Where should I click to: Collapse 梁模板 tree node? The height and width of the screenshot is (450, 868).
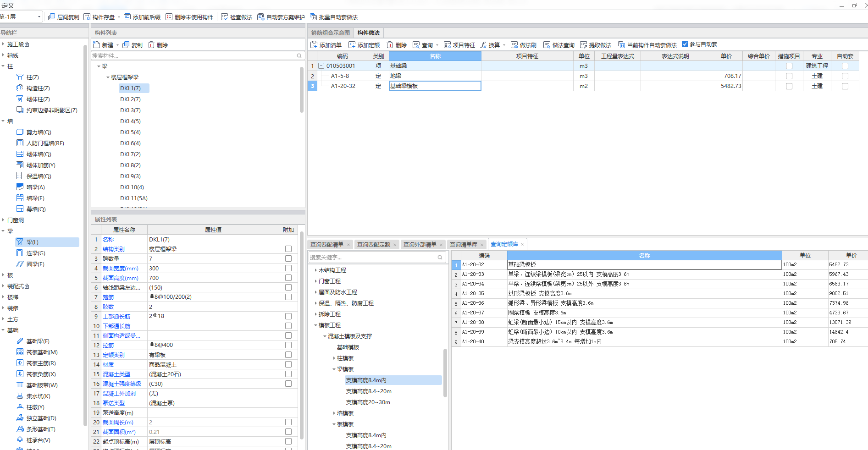click(334, 369)
